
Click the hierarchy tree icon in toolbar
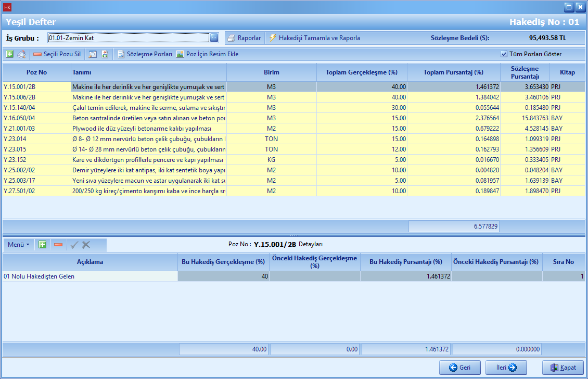pyautogui.click(x=105, y=54)
